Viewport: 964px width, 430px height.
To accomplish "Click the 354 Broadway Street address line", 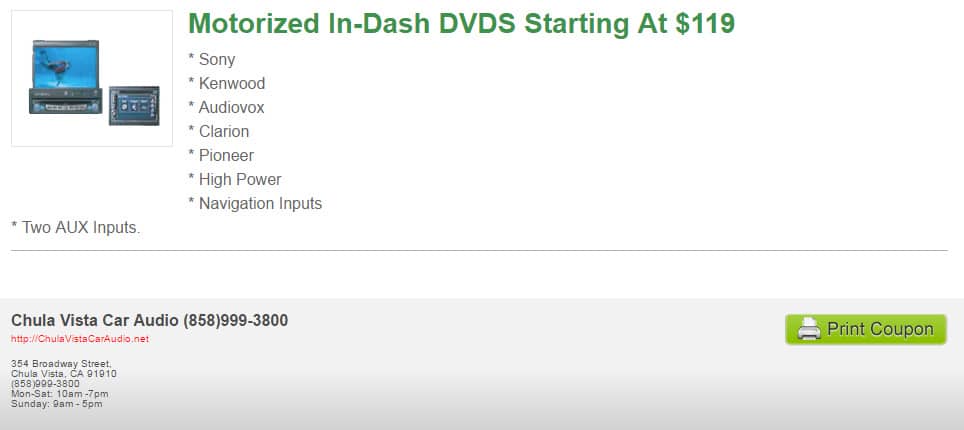I will click(61, 364).
